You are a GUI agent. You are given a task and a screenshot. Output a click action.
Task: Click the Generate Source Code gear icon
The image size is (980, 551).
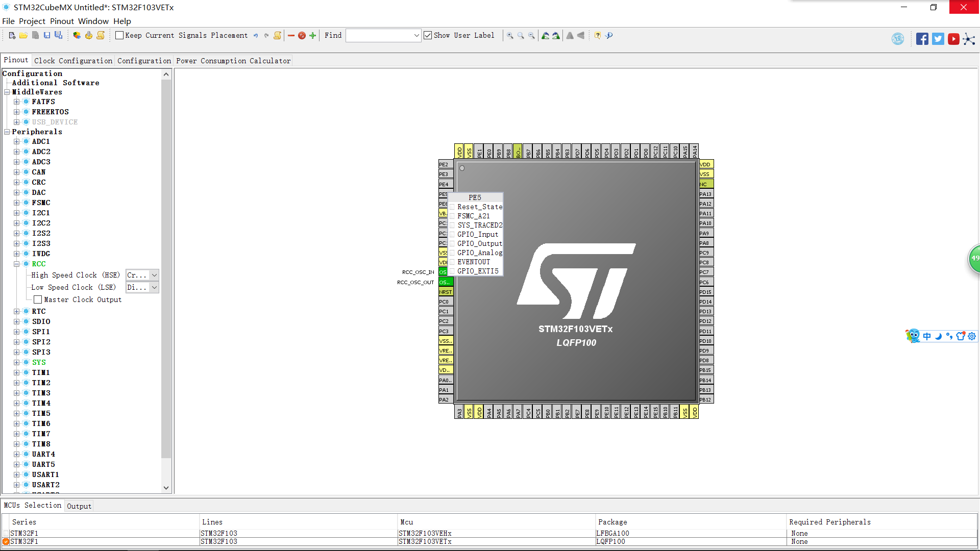(x=89, y=35)
